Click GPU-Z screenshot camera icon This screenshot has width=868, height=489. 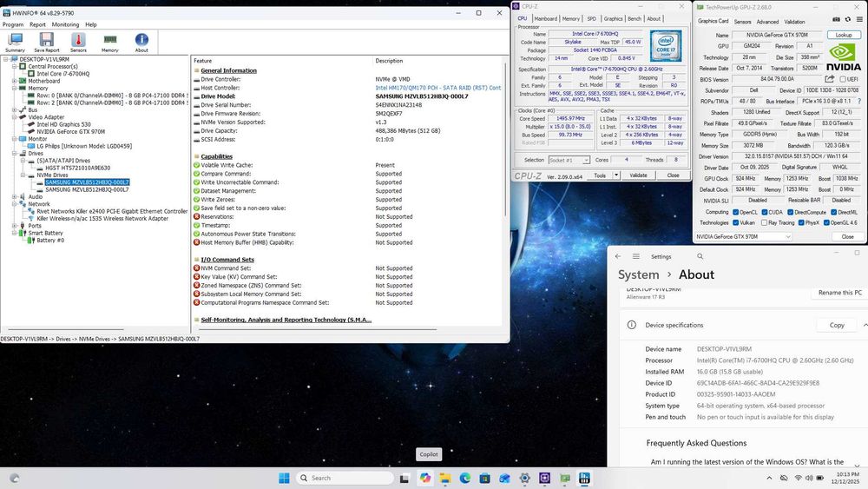coord(836,19)
